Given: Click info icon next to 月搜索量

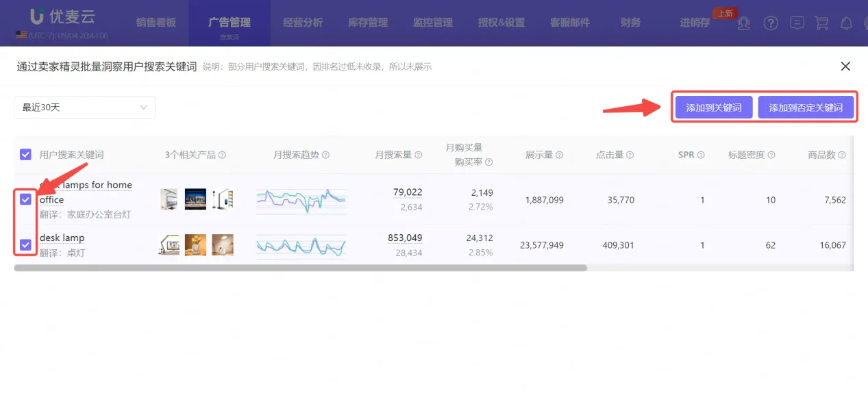Looking at the screenshot, I should tap(419, 155).
